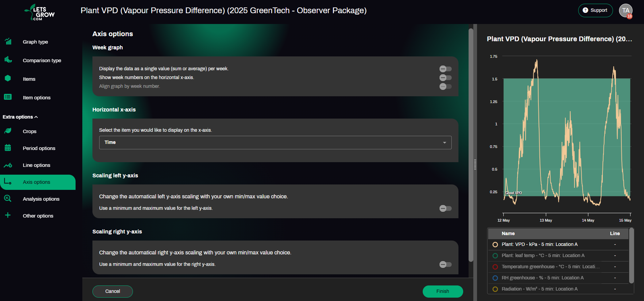Open the Period options calendar icon

click(x=8, y=148)
